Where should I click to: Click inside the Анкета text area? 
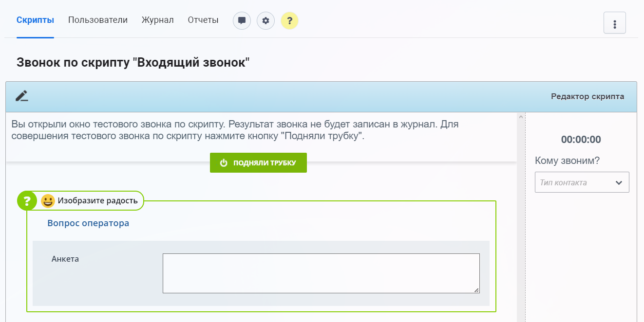tap(321, 273)
